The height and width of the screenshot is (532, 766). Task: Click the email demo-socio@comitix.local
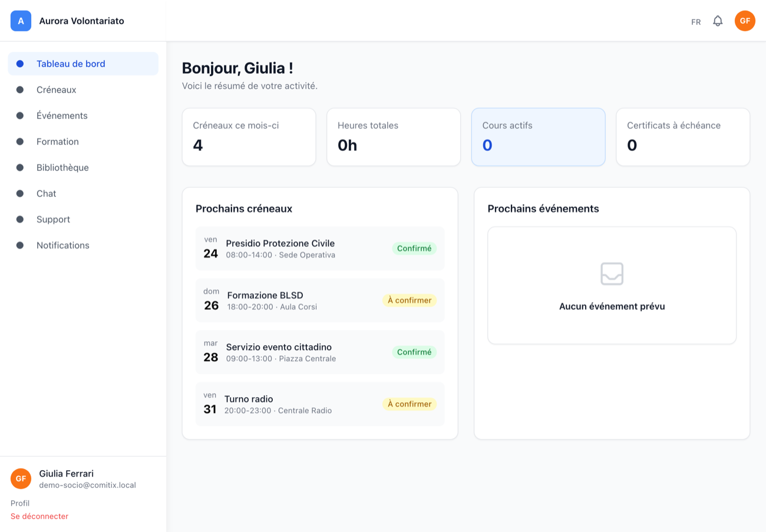click(x=87, y=485)
